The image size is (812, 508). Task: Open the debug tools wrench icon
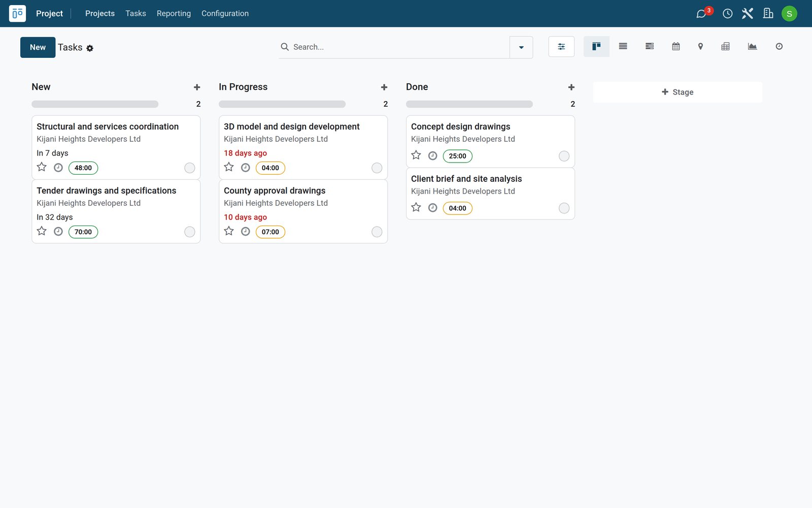point(748,14)
